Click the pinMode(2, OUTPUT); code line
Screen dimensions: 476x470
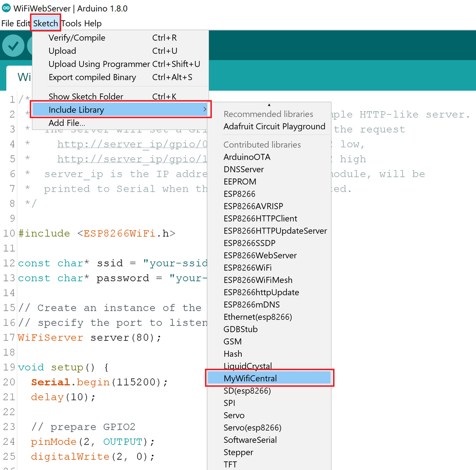coord(93,442)
